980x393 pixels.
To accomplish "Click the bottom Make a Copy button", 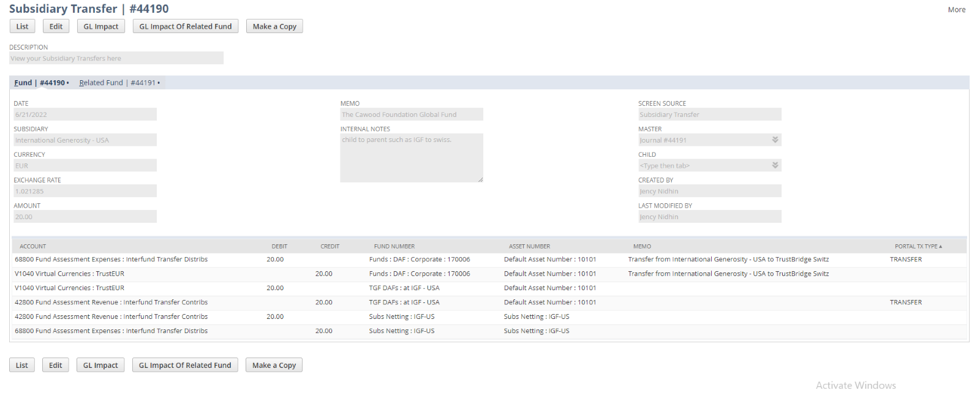I will (x=274, y=365).
